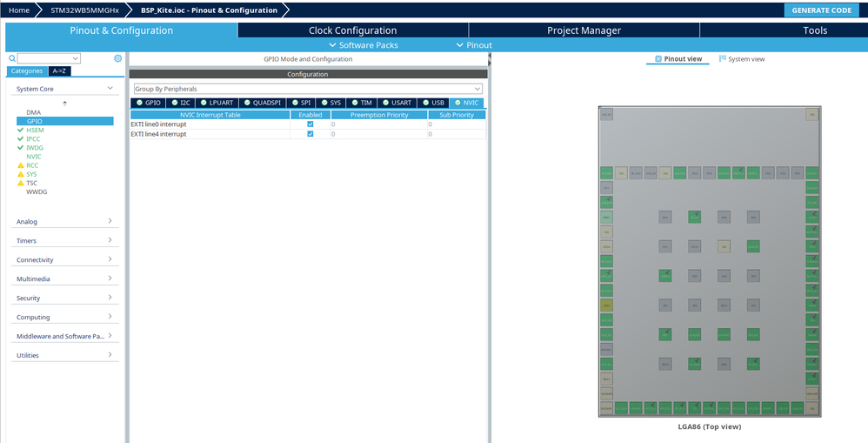Select the ANT_NC pin on chip
This screenshot has width=868, height=443.
coord(606,115)
